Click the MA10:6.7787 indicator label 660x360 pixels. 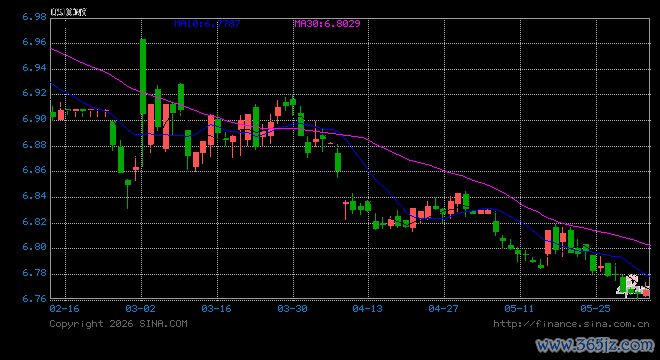[208, 24]
